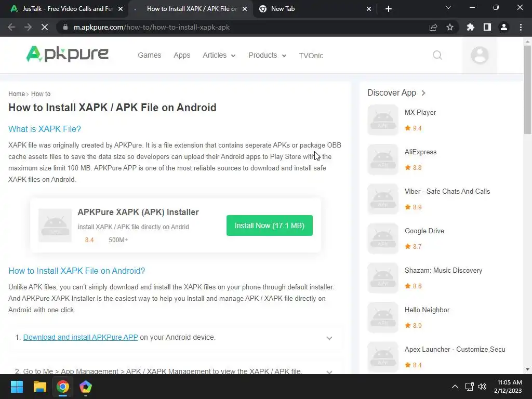This screenshot has height=399, width=532.
Task: Open the Chrome profile button
Action: (504, 27)
